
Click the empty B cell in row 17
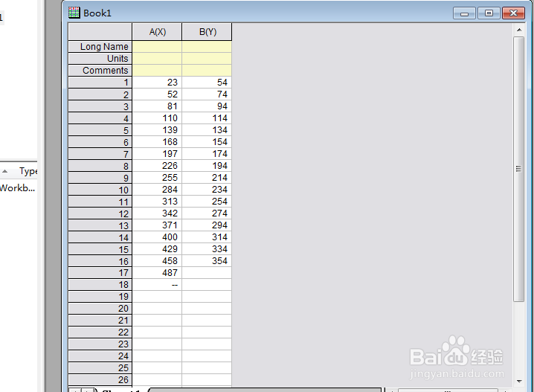pyautogui.click(x=207, y=273)
